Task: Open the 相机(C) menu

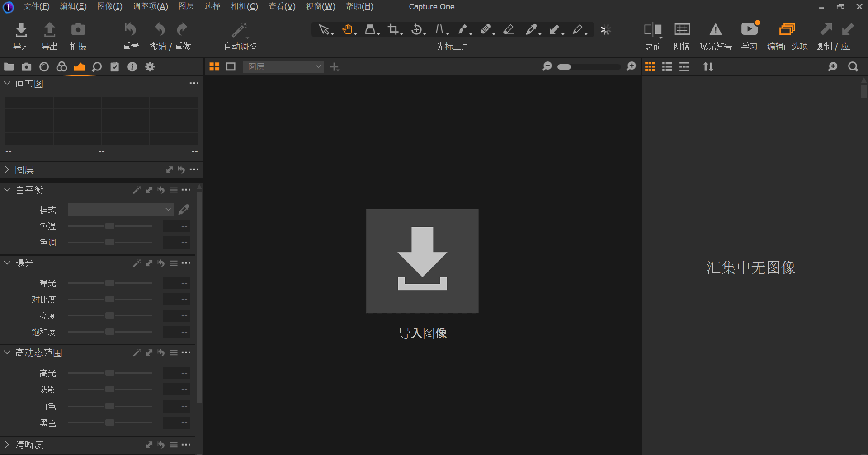Action: [x=244, y=6]
